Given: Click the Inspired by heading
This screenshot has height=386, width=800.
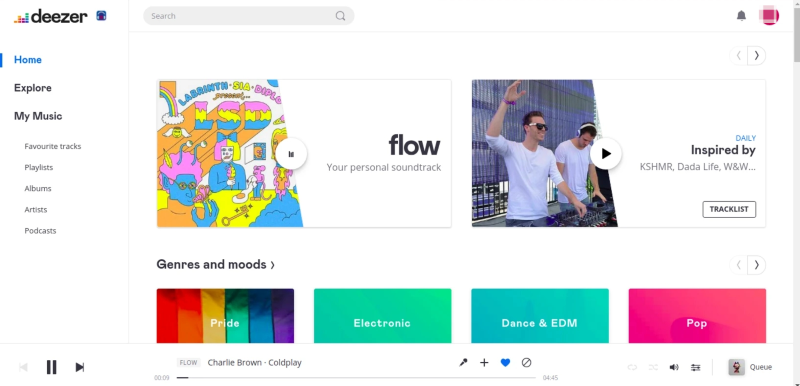Looking at the screenshot, I should pos(723,150).
